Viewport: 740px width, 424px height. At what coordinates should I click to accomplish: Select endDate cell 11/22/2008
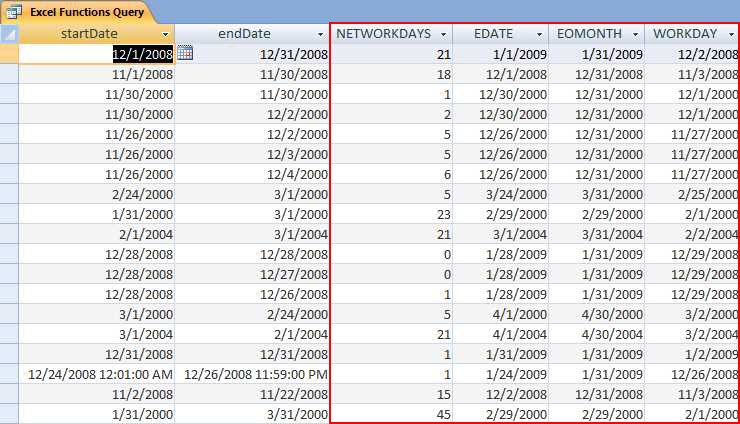tap(252, 394)
